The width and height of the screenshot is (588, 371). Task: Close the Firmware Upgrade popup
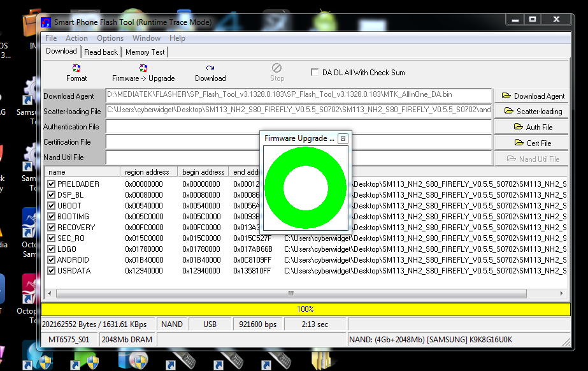coord(343,138)
